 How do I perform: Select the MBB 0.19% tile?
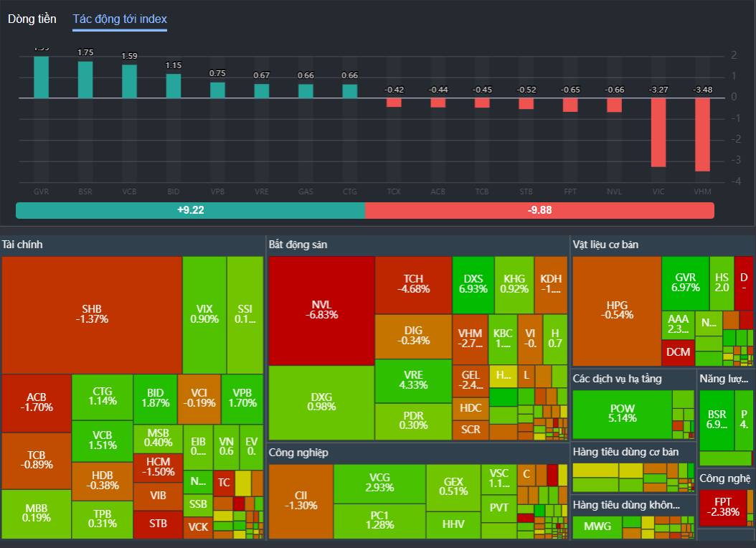pyautogui.click(x=37, y=514)
